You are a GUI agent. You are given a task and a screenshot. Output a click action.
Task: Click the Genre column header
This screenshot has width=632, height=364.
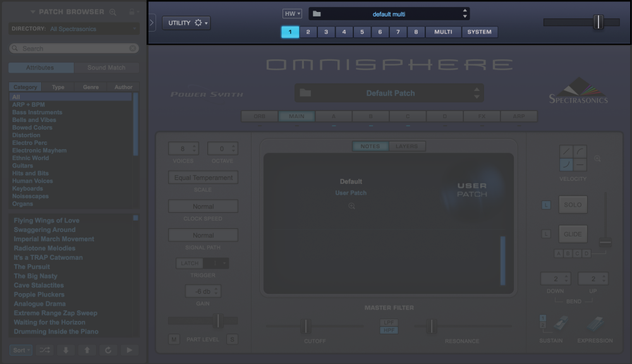point(90,87)
